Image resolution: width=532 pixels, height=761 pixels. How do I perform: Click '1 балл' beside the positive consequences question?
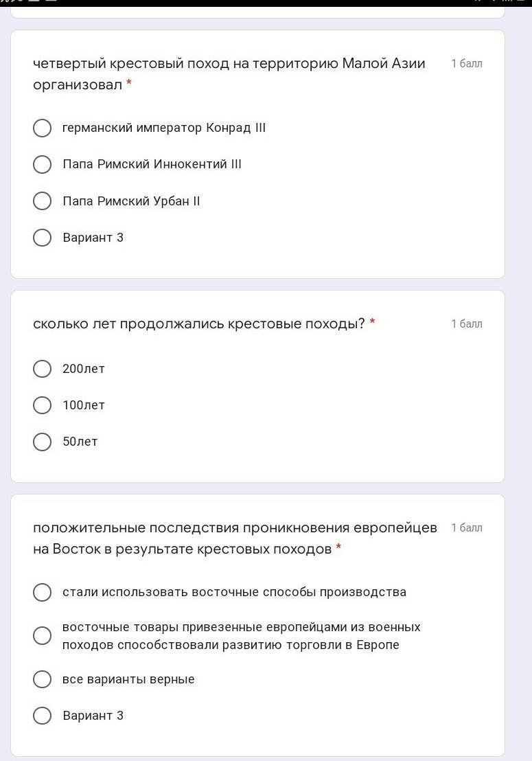tap(466, 528)
